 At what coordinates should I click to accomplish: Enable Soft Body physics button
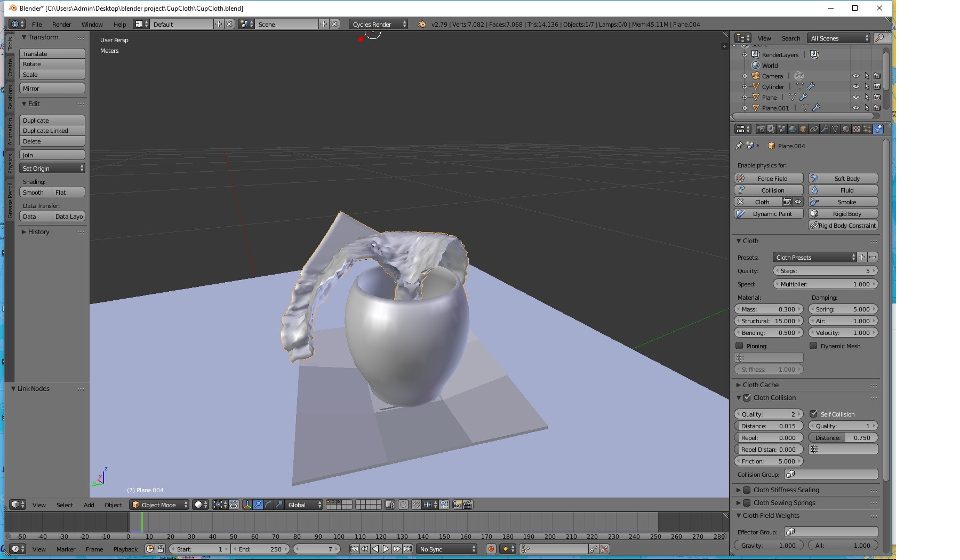pos(843,178)
